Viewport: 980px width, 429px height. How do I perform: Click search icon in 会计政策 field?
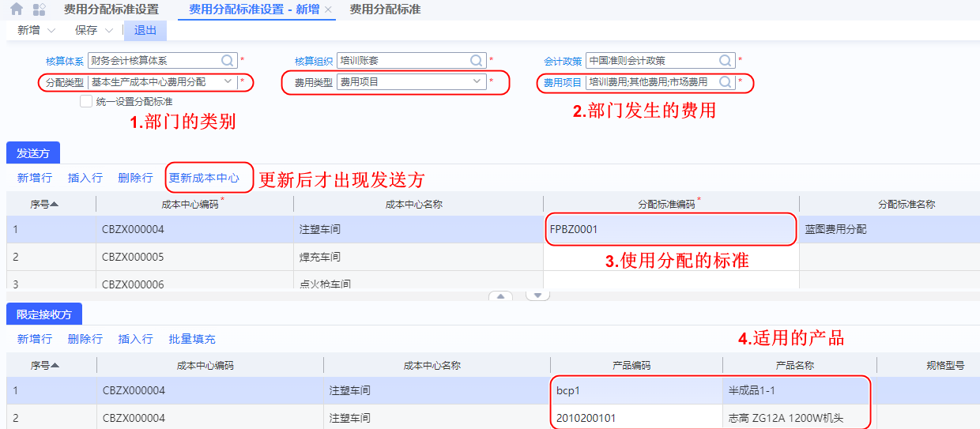726,60
